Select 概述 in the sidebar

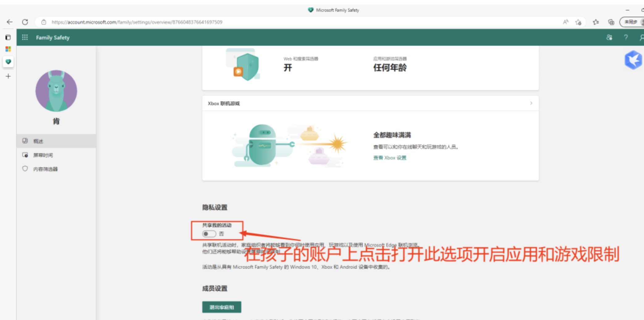pos(38,141)
